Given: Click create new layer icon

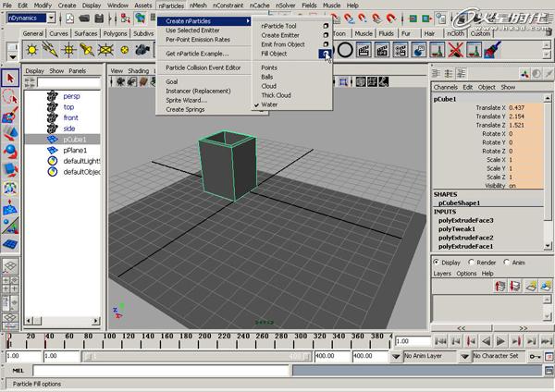Looking at the screenshot, I should 531,286.
